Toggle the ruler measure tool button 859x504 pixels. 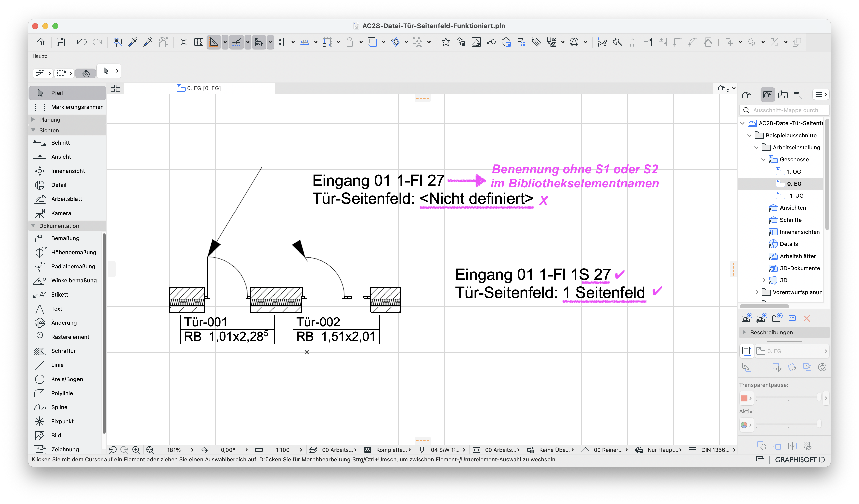coord(198,42)
